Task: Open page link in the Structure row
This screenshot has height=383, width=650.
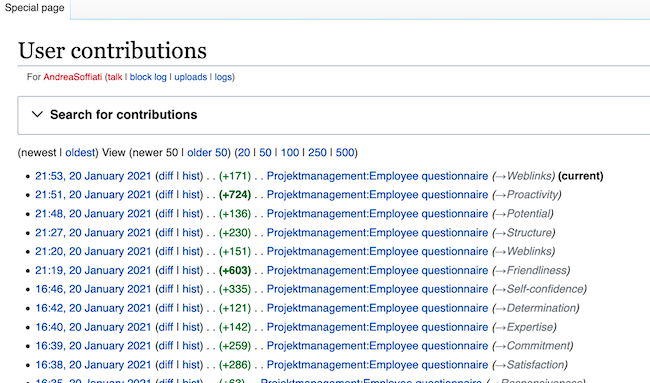Action: (x=377, y=233)
